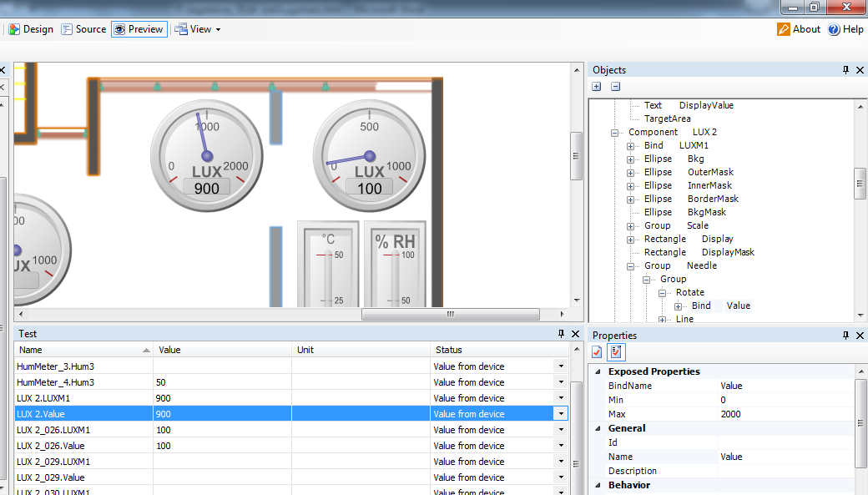Click the °C thermometer component

328,264
